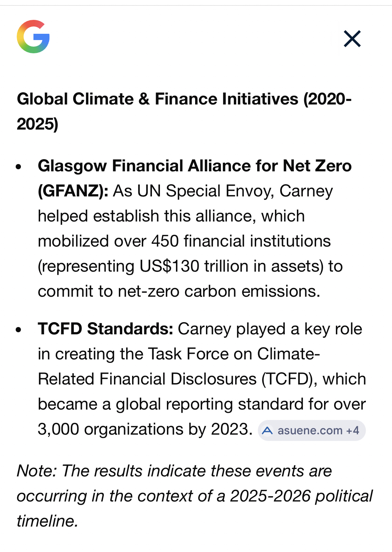392x552 pixels.
Task: Show the +4 additional sources
Action: tap(353, 430)
